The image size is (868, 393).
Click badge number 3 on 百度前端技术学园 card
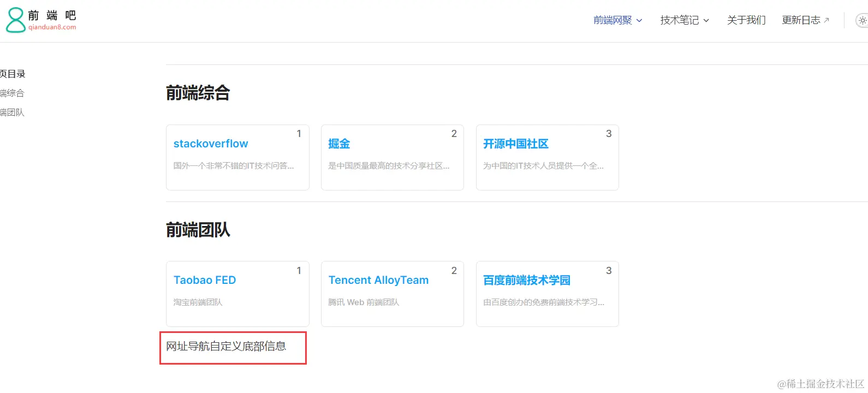[609, 271]
